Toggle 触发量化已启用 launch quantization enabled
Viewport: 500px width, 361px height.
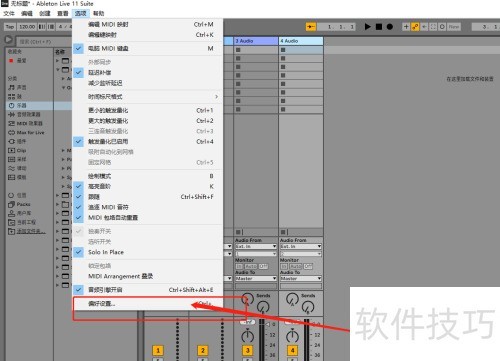click(x=148, y=141)
